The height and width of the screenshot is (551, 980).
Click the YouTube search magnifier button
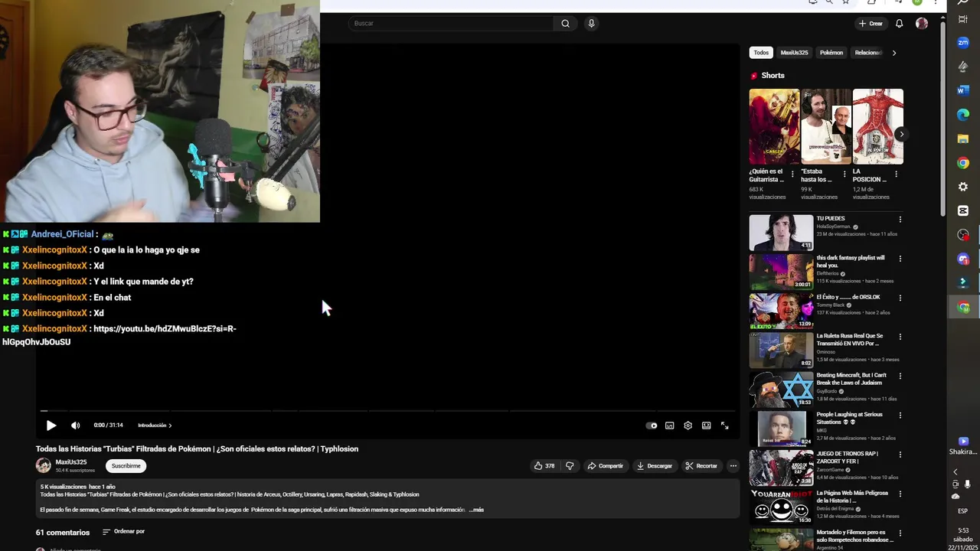click(565, 23)
